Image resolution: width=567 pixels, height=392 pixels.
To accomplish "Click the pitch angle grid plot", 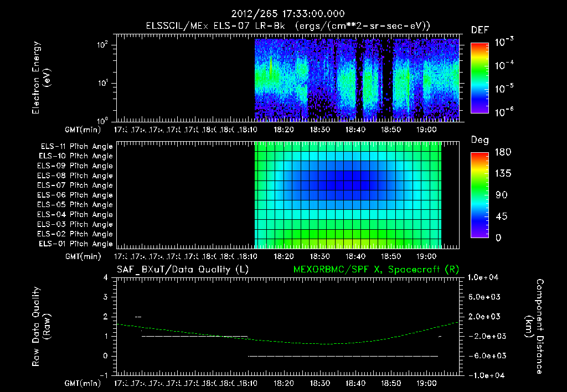I will 288,195.
